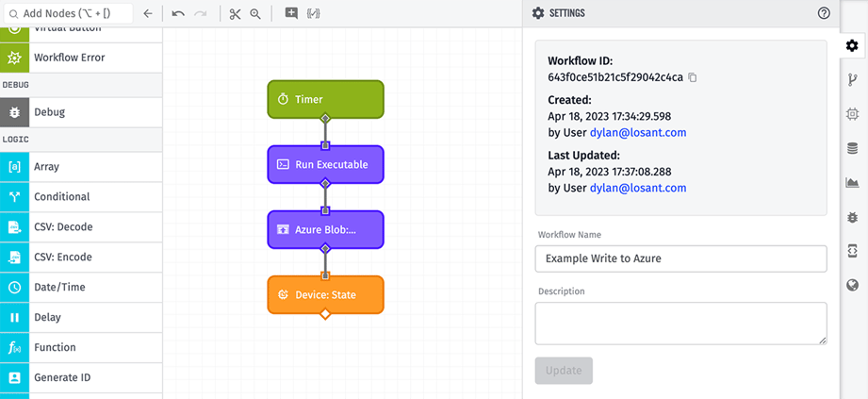The height and width of the screenshot is (399, 868).
Task: Open the globals globe icon in sidebar
Action: click(x=852, y=285)
